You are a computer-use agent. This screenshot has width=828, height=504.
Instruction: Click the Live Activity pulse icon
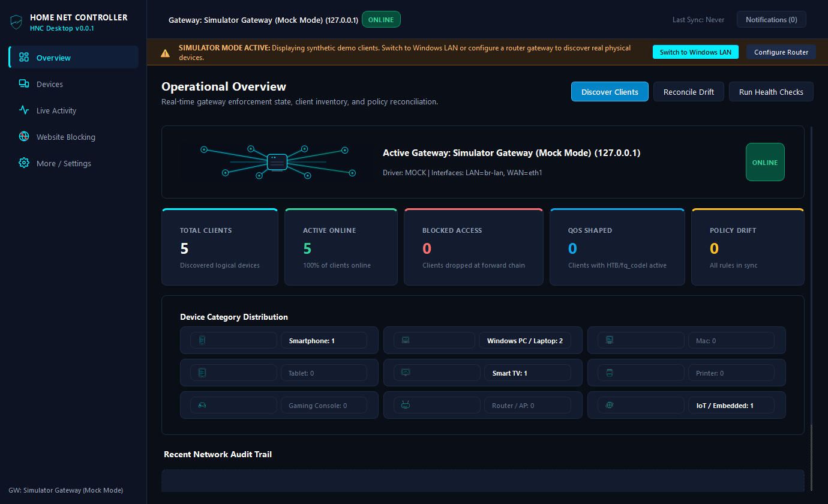coord(24,110)
